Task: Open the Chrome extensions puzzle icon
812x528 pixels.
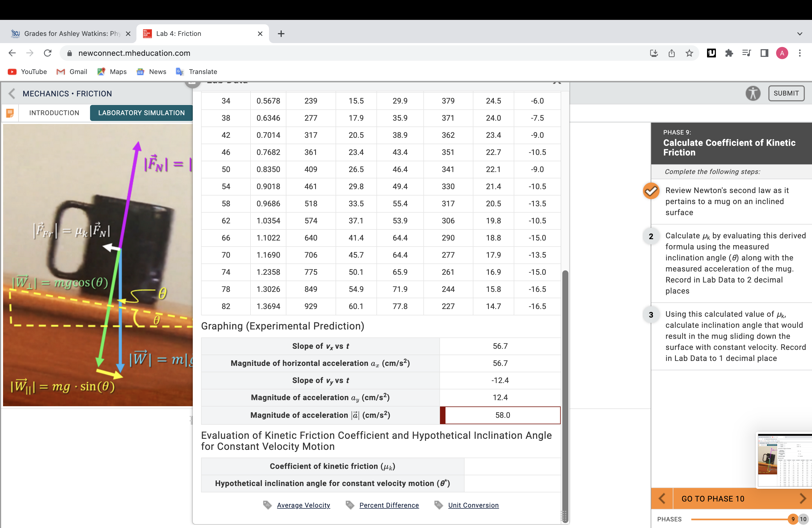Action: coord(729,53)
